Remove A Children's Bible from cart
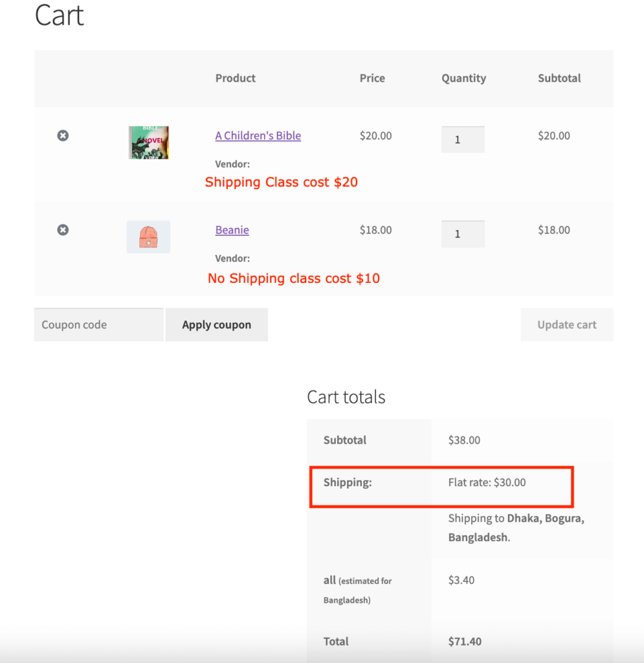 (x=63, y=135)
